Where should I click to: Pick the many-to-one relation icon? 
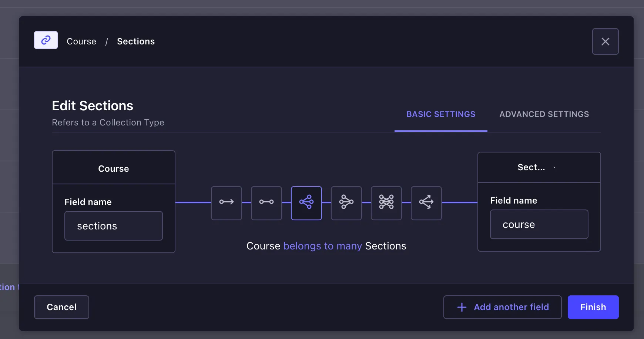click(x=346, y=203)
